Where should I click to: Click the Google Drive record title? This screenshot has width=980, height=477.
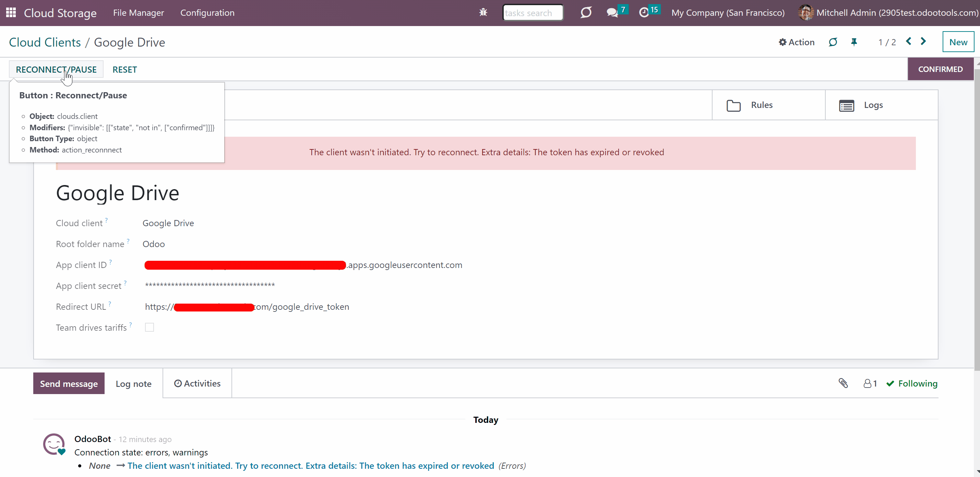pos(118,193)
